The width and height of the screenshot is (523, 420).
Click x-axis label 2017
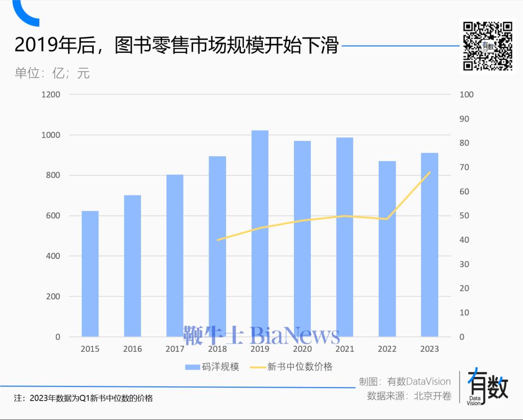coord(175,349)
